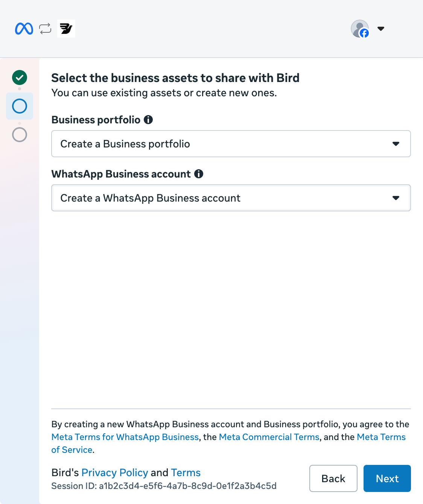Image resolution: width=423 pixels, height=504 pixels.
Task: Select the current blue circle step
Action: [x=20, y=106]
